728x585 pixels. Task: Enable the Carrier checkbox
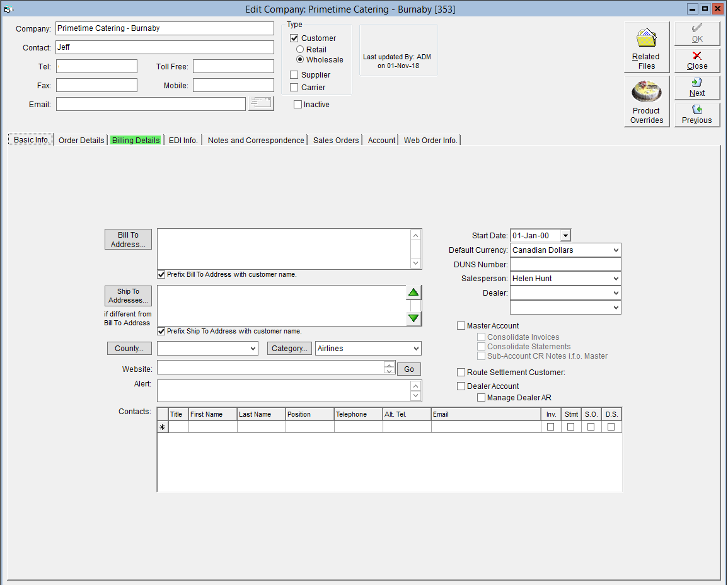[x=294, y=87]
